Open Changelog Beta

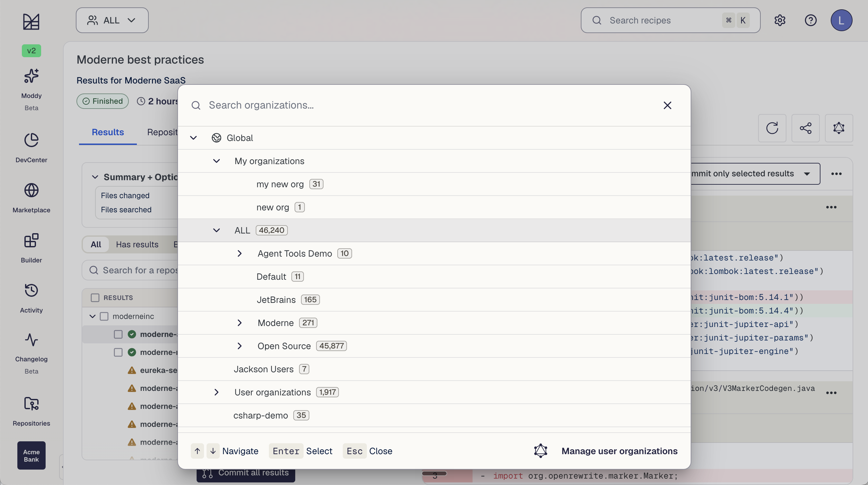[31, 353]
